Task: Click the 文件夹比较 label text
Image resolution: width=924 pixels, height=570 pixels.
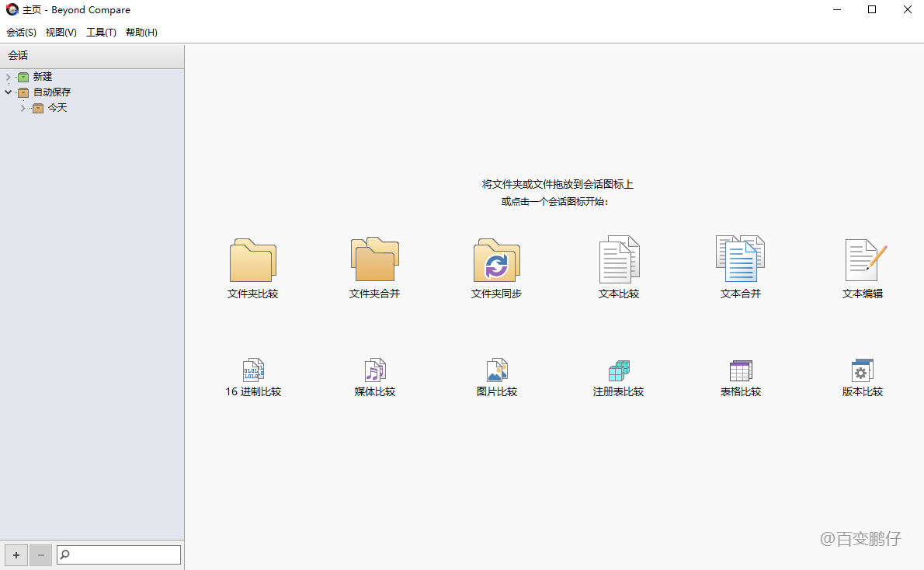Action: tap(253, 294)
